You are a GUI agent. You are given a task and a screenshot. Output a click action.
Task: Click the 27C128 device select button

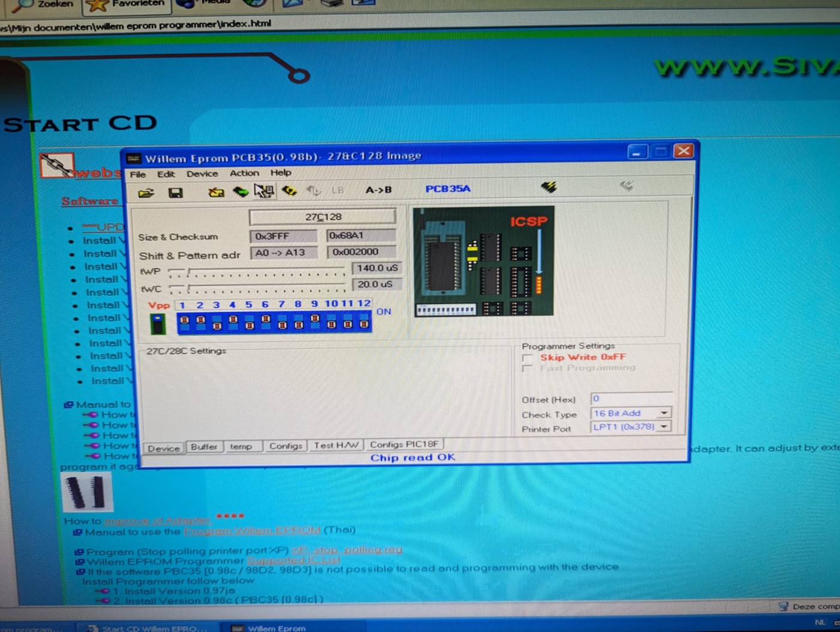[323, 216]
